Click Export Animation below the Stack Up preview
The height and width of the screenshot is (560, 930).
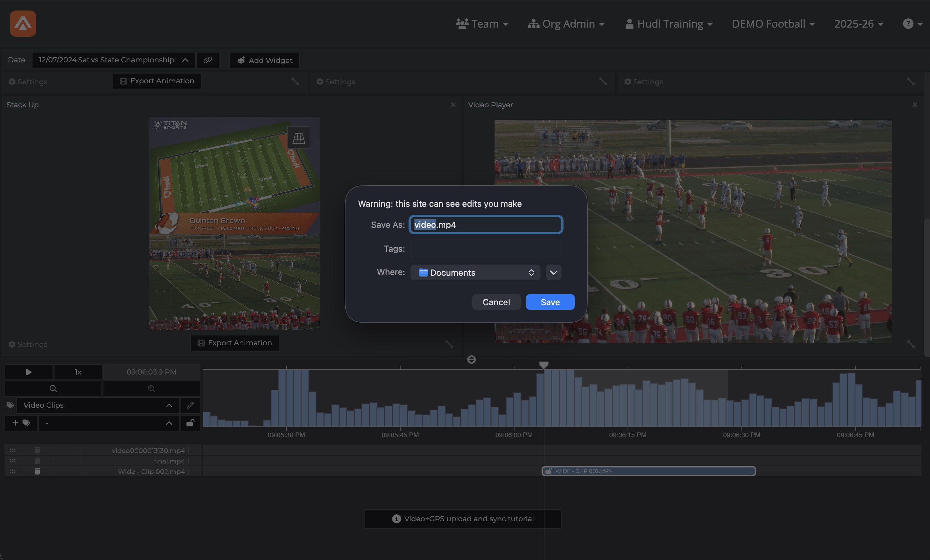[234, 343]
